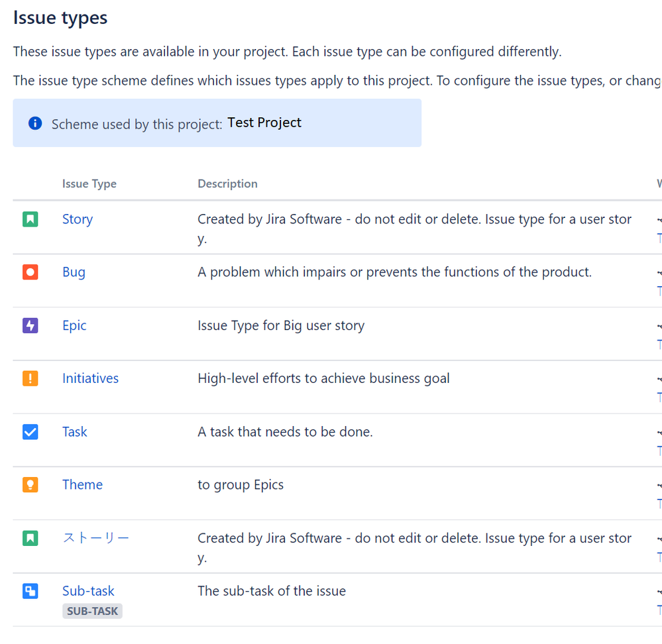Click the purple Epic lightning icon
662x644 pixels.
point(30,325)
